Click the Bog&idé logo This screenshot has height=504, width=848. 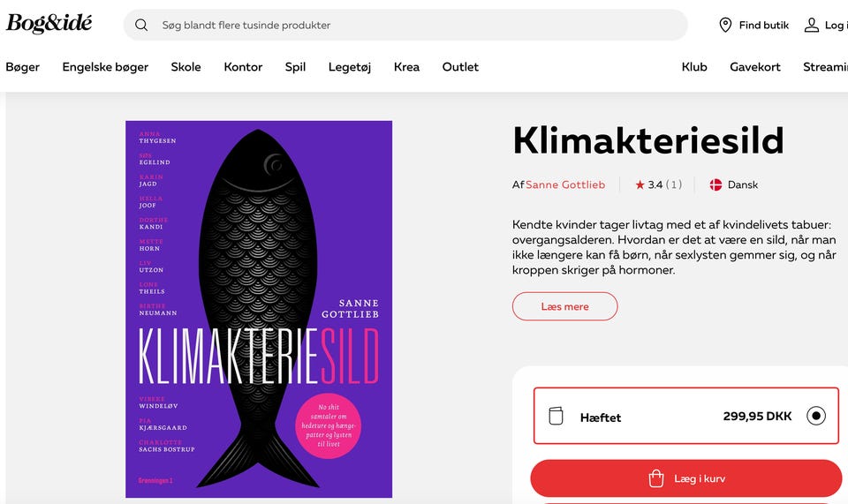(x=49, y=24)
